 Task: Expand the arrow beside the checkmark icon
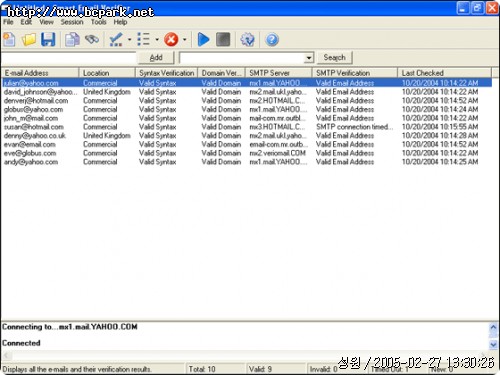[129, 40]
